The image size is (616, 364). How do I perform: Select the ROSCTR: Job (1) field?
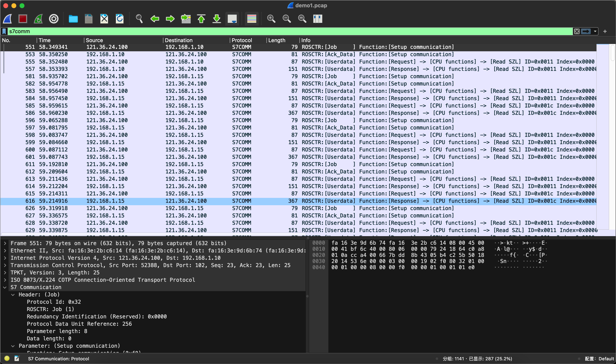(50, 309)
